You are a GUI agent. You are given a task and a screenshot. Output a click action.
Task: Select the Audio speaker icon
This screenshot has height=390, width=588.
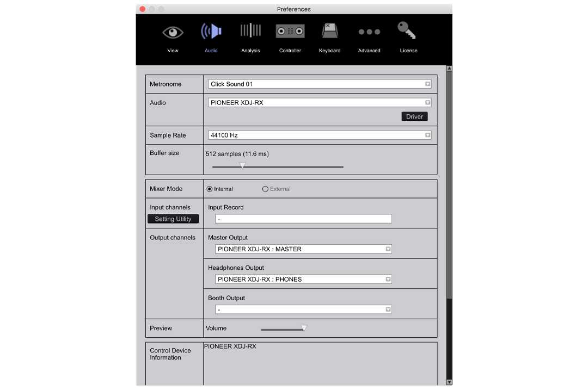pos(211,32)
